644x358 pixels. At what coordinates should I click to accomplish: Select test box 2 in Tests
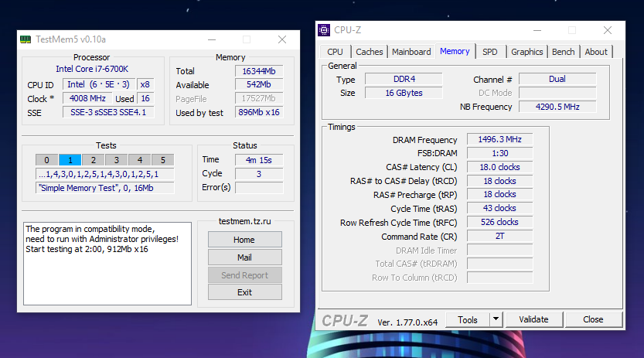coord(94,160)
